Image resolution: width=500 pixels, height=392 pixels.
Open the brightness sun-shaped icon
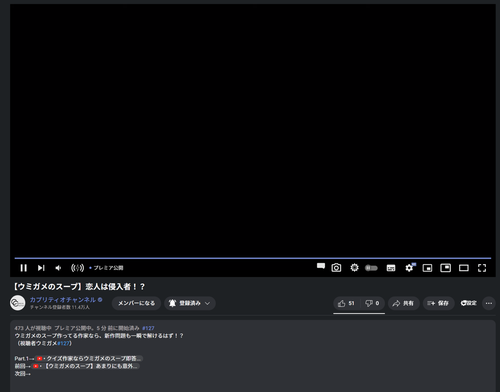click(354, 268)
